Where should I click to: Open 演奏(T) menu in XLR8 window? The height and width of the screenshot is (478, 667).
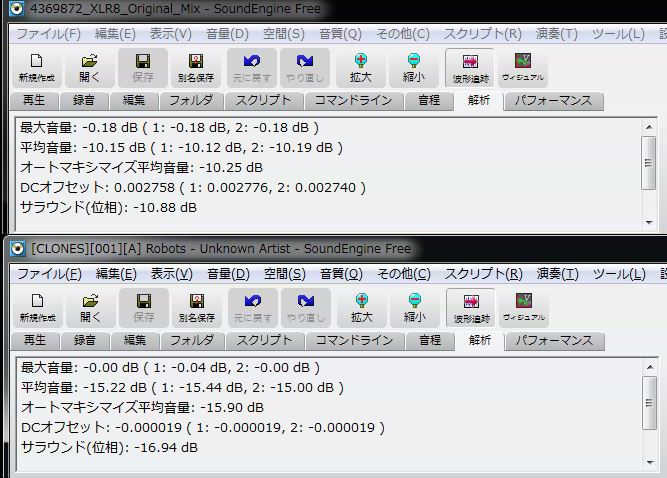coord(556,34)
